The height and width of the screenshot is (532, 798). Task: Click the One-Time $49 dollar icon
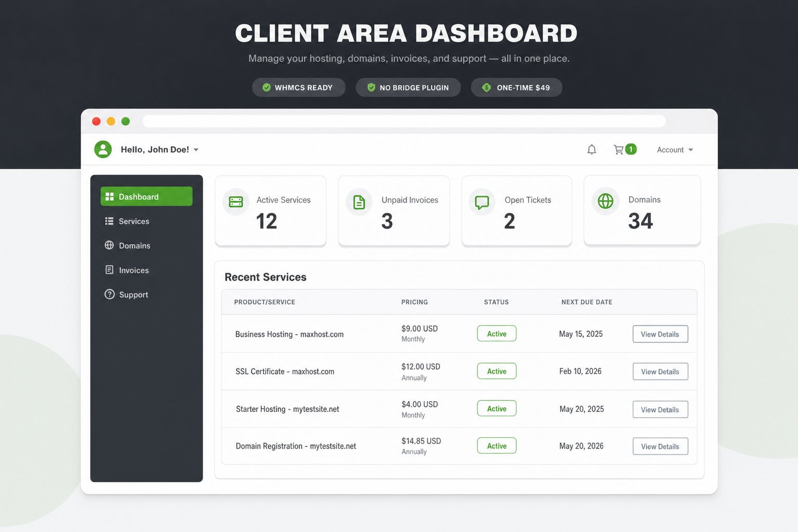pyautogui.click(x=486, y=87)
